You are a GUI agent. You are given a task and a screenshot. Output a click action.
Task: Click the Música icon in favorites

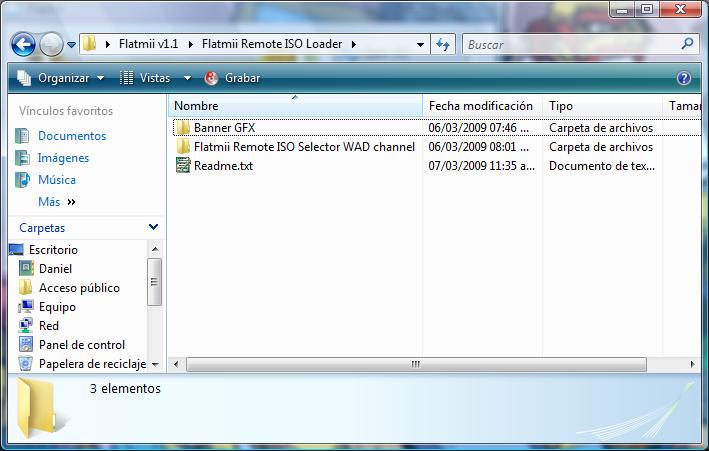[x=22, y=180]
